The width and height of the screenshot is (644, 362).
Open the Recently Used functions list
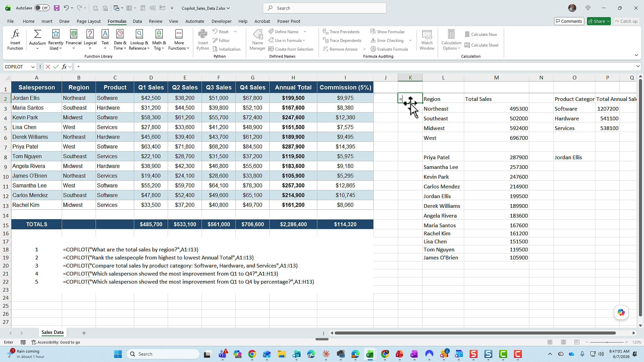pyautogui.click(x=56, y=40)
